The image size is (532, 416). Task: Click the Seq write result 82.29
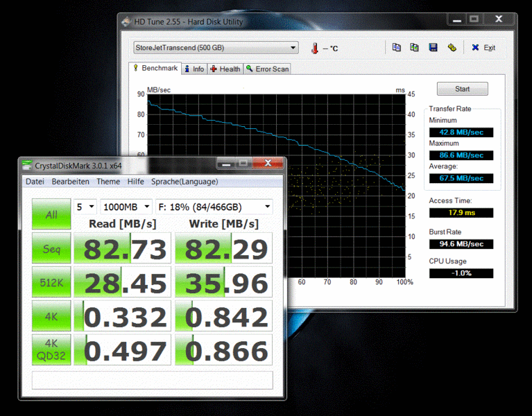(223, 248)
